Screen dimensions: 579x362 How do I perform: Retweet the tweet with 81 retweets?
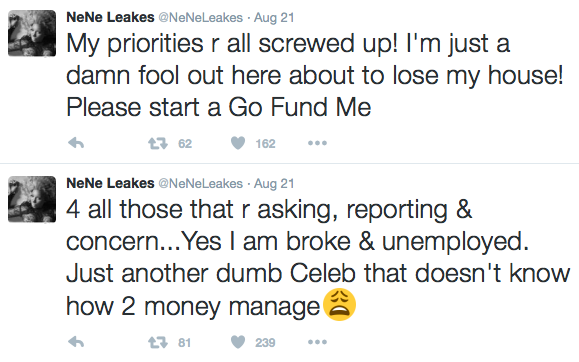tap(158, 342)
